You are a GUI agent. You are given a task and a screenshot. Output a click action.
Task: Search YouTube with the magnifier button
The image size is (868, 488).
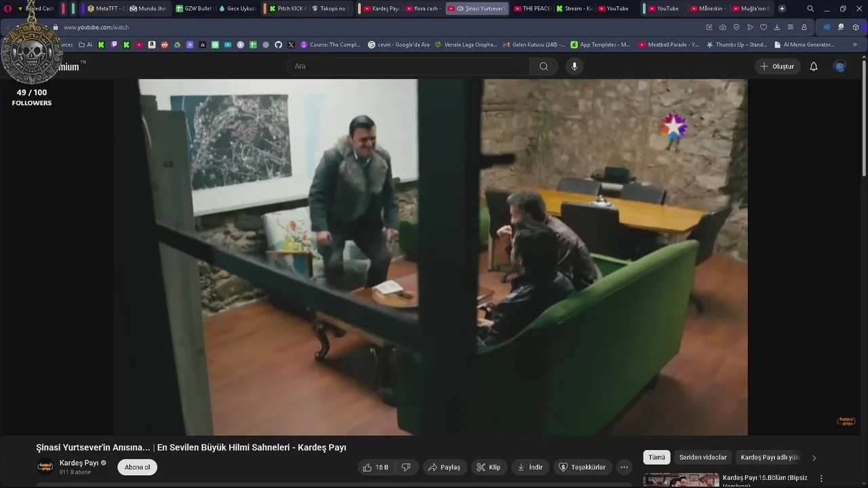pos(544,66)
